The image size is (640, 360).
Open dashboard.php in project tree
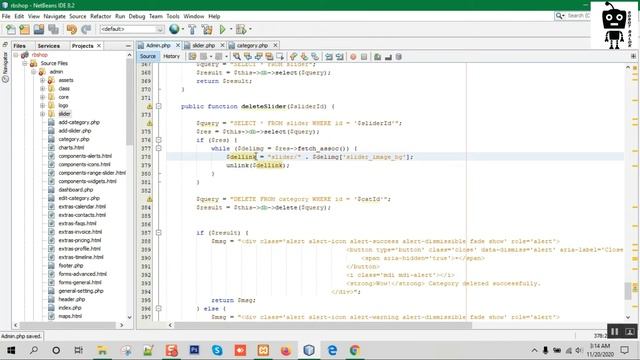[76, 190]
